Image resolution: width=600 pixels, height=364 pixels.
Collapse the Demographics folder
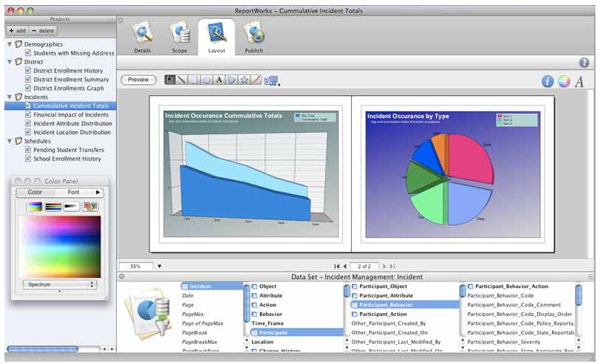point(10,44)
